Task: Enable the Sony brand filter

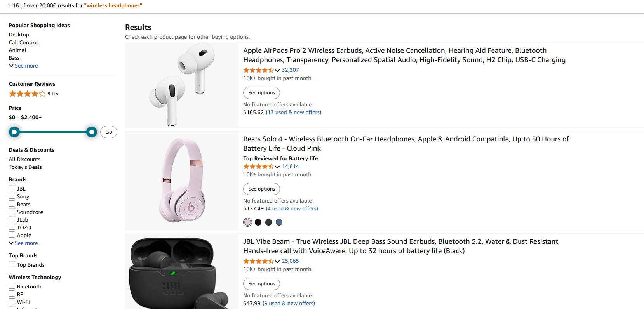Action: point(12,196)
